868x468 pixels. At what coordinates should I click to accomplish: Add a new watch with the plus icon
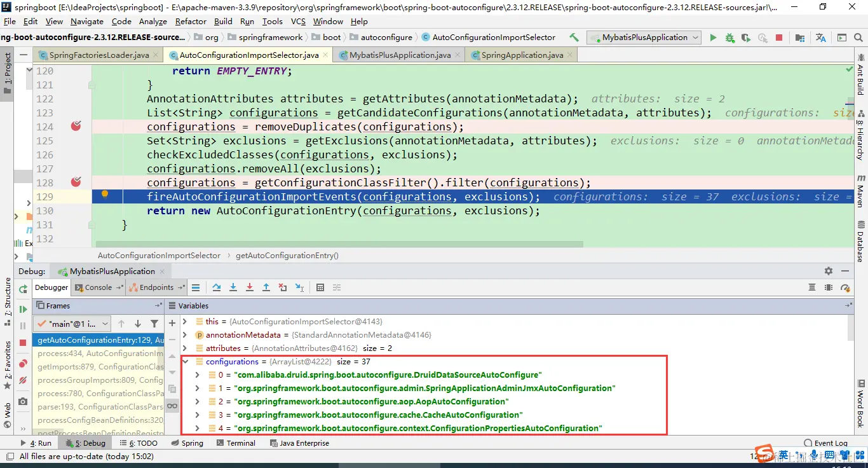(x=172, y=323)
